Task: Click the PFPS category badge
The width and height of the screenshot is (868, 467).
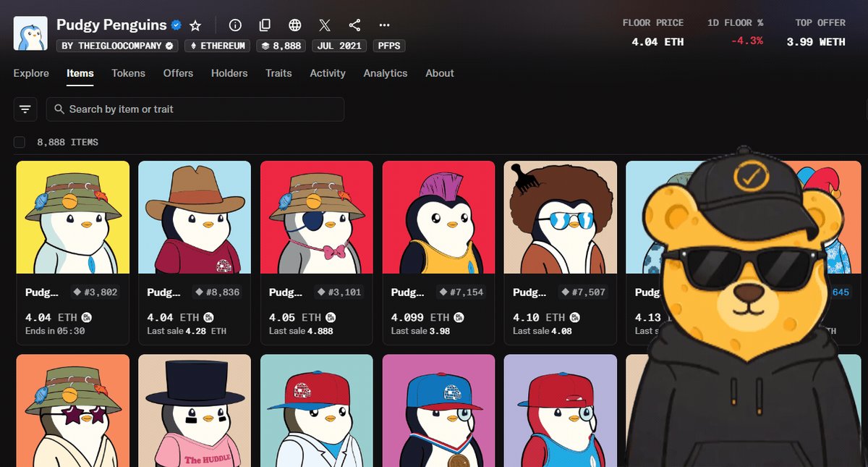Action: click(388, 46)
